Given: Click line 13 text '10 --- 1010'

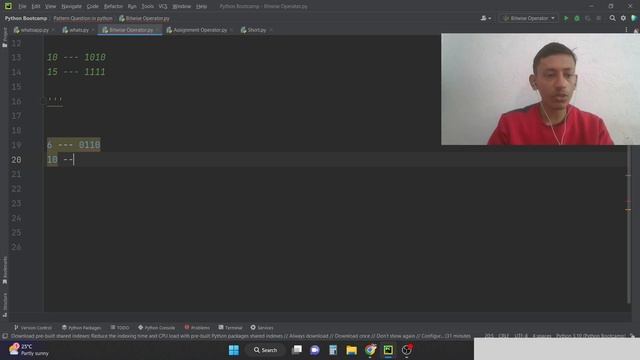Looking at the screenshot, I should [76, 57].
